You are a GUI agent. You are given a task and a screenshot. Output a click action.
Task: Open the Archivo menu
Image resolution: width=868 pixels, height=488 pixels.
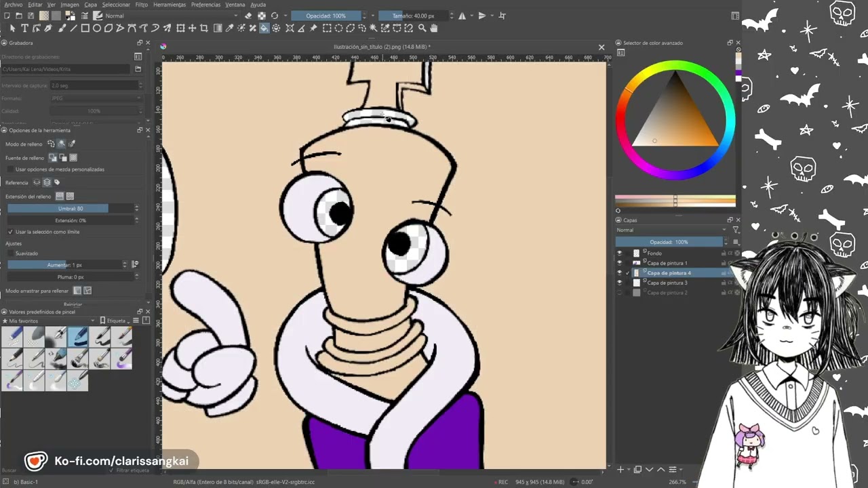13,5
